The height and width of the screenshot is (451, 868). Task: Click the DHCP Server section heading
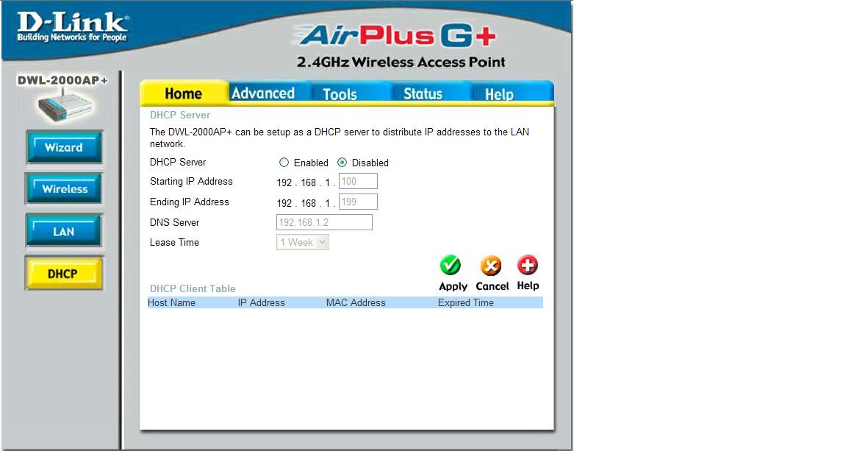[x=180, y=116]
